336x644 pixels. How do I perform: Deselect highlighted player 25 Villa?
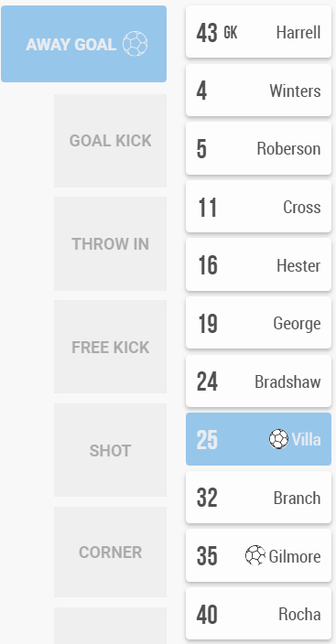(259, 439)
